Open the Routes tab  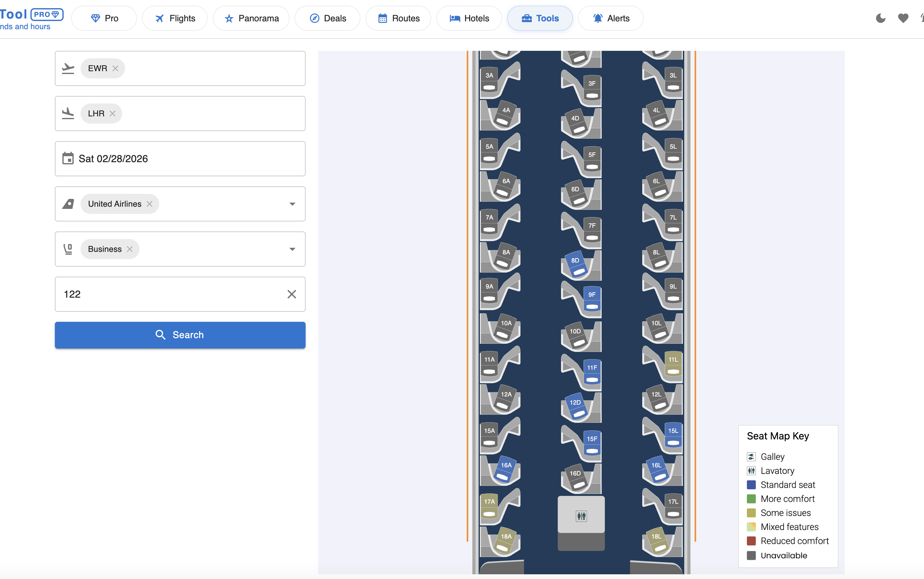coord(398,18)
